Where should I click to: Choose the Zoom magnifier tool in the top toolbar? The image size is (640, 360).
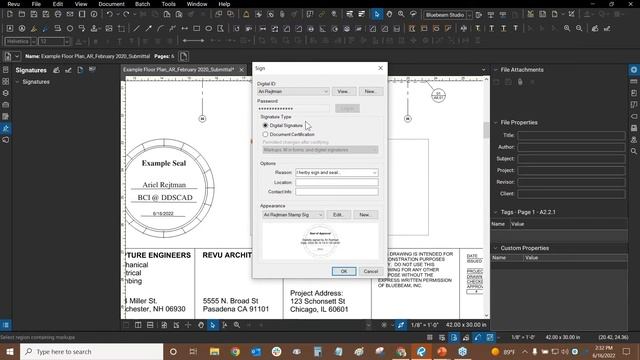pyautogui.click(x=401, y=14)
